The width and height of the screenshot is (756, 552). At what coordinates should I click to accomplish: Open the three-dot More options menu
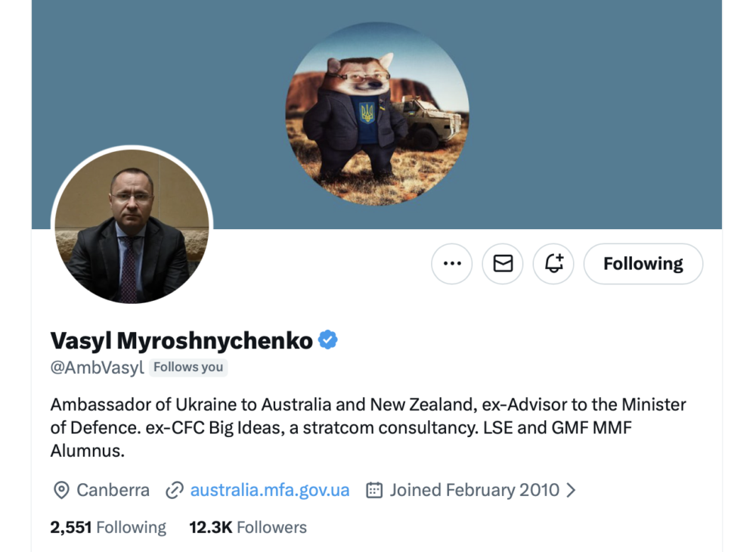coord(452,264)
